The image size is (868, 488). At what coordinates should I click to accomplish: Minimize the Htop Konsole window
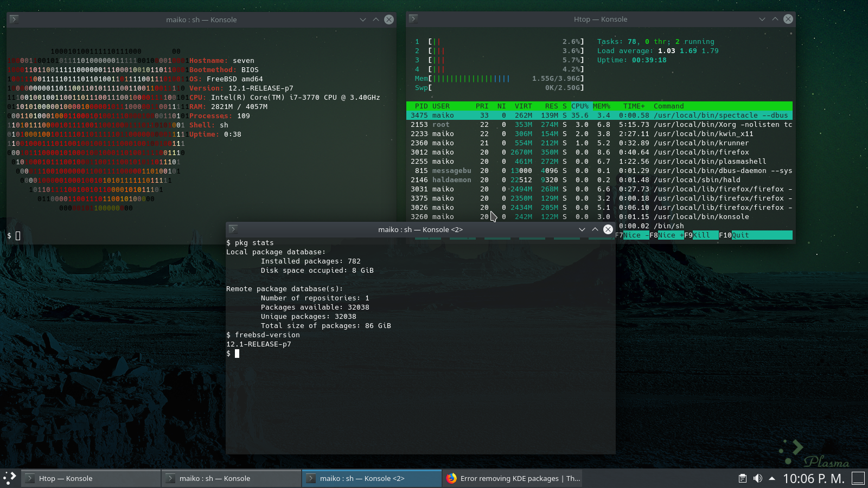pyautogui.click(x=762, y=19)
